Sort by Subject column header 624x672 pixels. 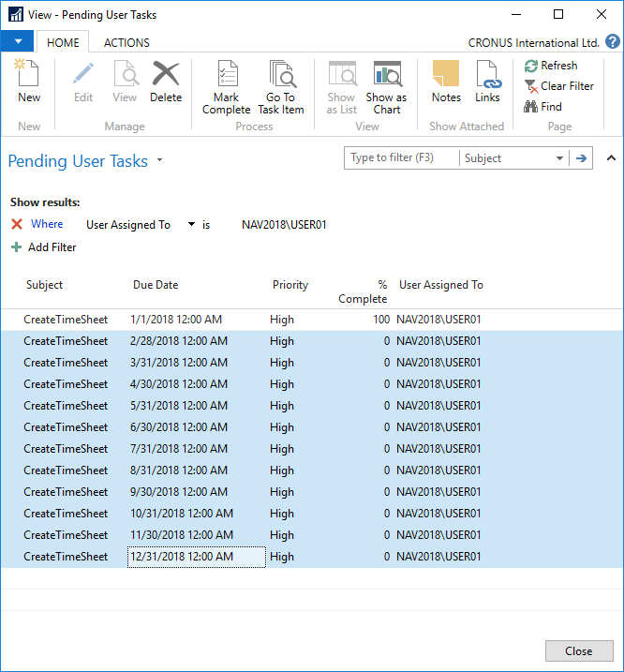click(44, 285)
